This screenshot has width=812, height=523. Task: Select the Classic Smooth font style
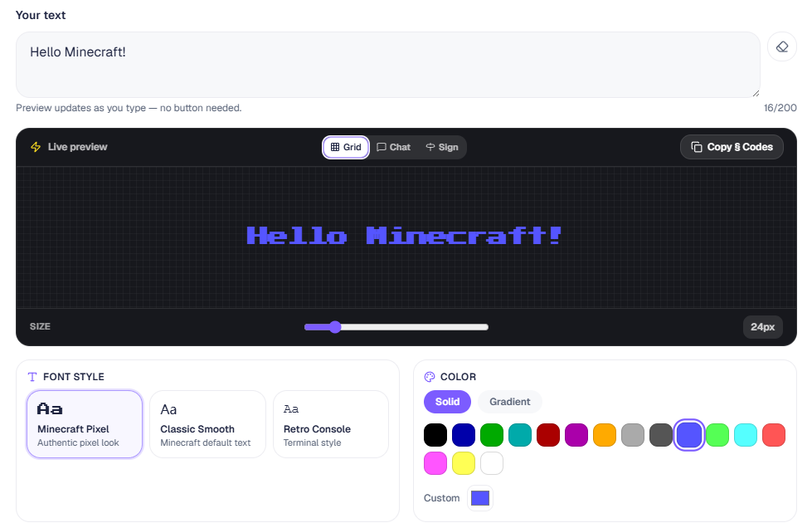(x=207, y=424)
